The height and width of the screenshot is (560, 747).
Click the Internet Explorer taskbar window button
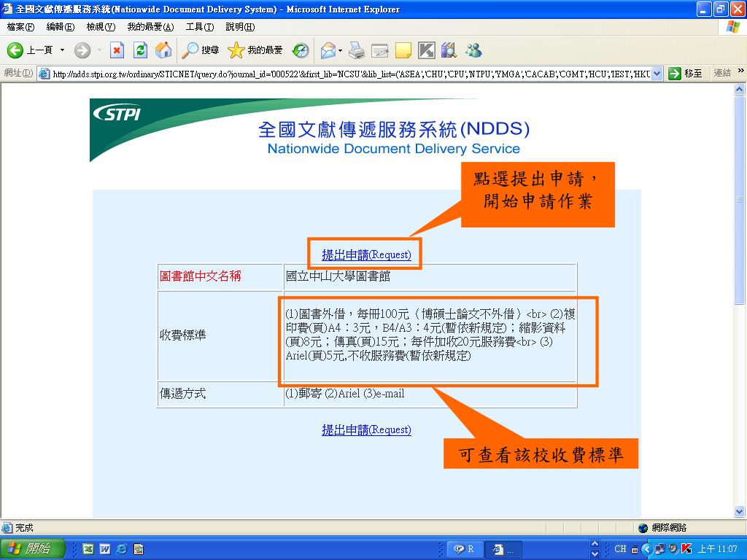[505, 549]
